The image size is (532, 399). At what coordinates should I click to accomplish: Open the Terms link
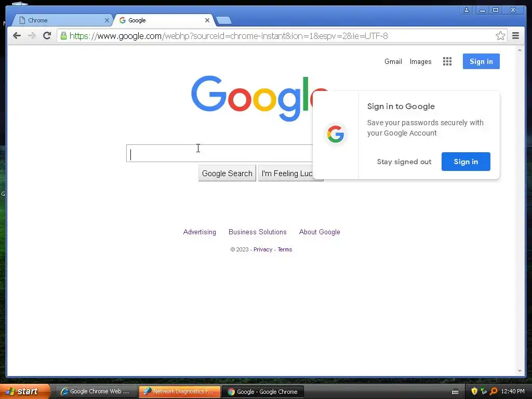coord(285,249)
